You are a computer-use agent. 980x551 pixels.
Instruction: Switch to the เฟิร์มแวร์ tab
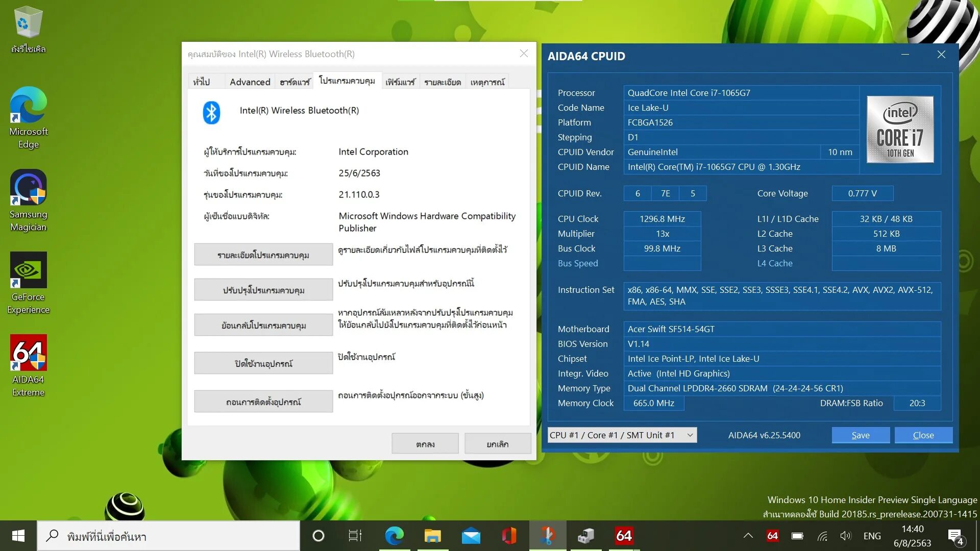point(400,82)
